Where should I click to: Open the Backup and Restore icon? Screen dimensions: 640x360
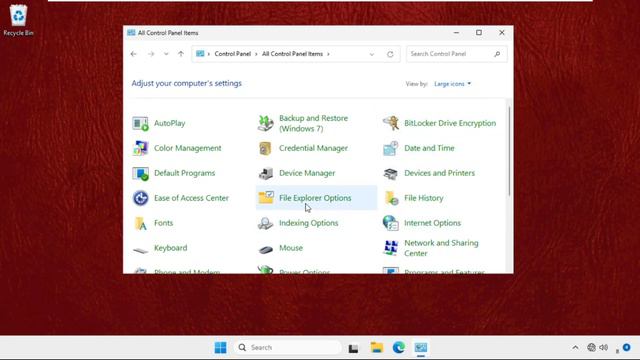(x=265, y=123)
